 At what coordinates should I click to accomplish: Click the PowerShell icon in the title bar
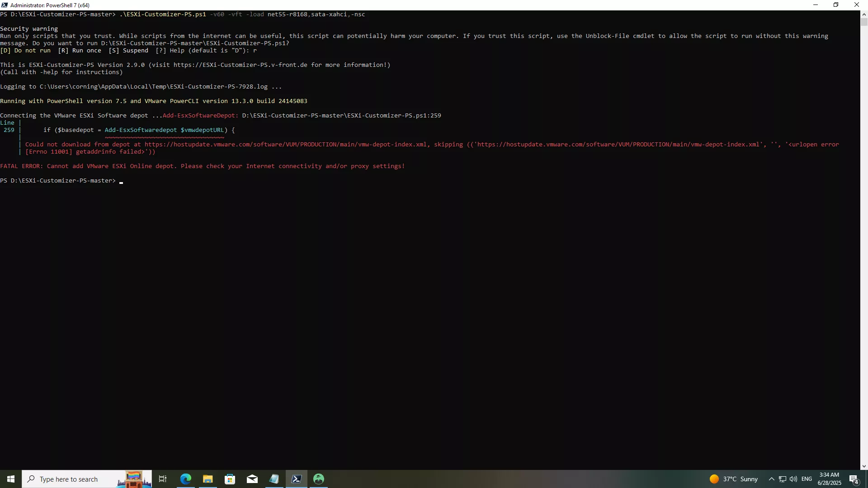(x=5, y=5)
